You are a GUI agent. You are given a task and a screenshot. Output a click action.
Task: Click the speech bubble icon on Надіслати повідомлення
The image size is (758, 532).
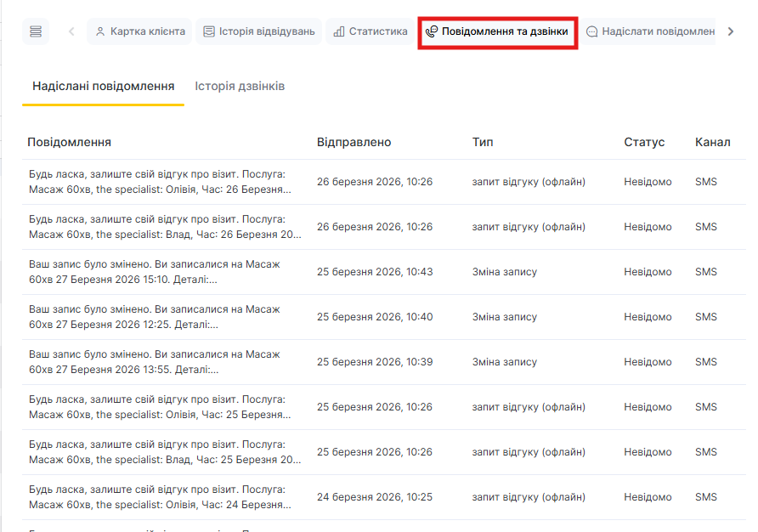pyautogui.click(x=592, y=31)
